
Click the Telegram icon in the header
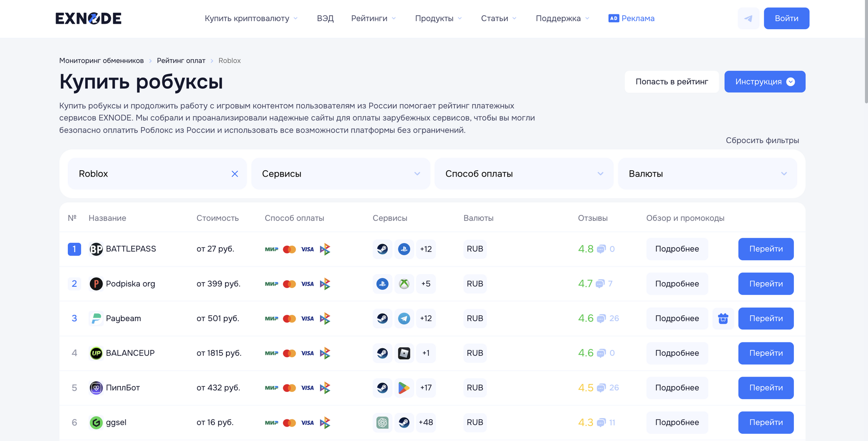click(x=748, y=19)
